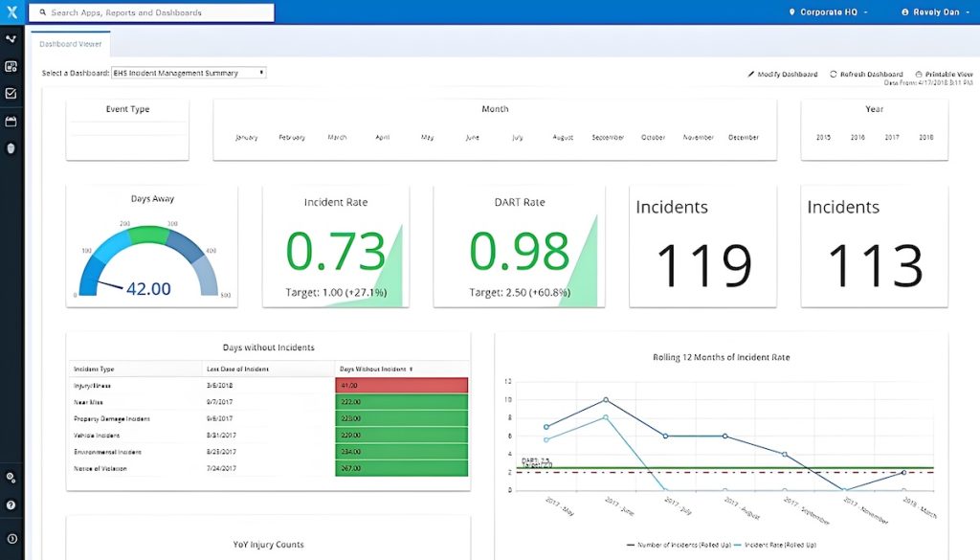Image resolution: width=980 pixels, height=560 pixels.
Task: Toggle the March month filter
Action: coord(337,137)
